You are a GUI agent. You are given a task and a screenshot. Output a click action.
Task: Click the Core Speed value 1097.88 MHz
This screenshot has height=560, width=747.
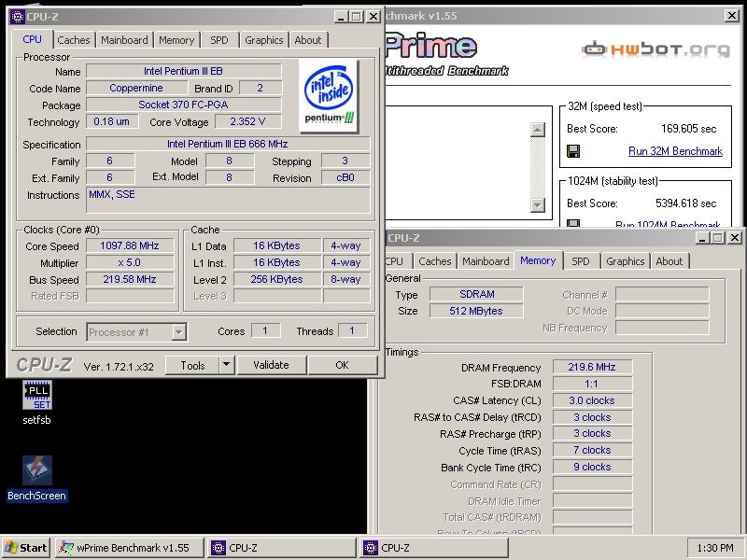[x=130, y=245]
